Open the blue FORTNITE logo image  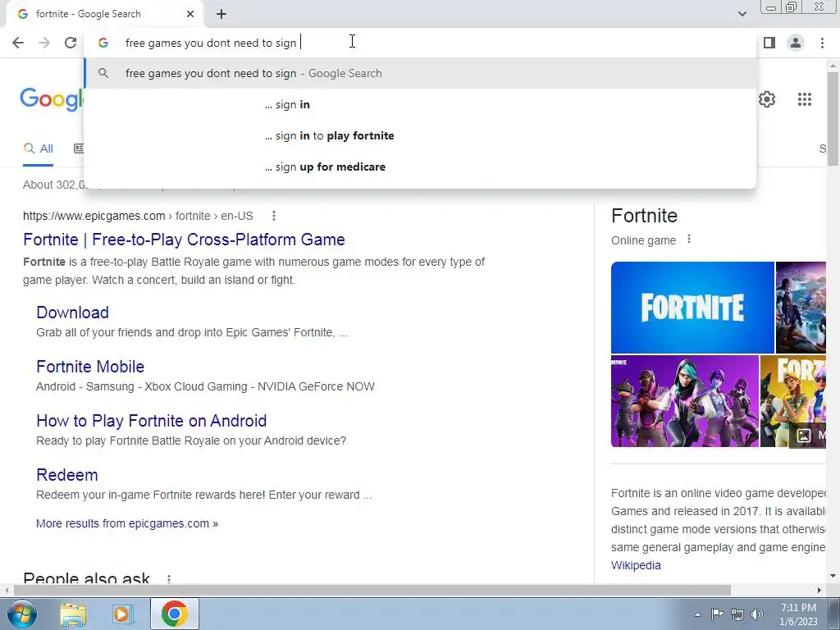[x=692, y=308]
